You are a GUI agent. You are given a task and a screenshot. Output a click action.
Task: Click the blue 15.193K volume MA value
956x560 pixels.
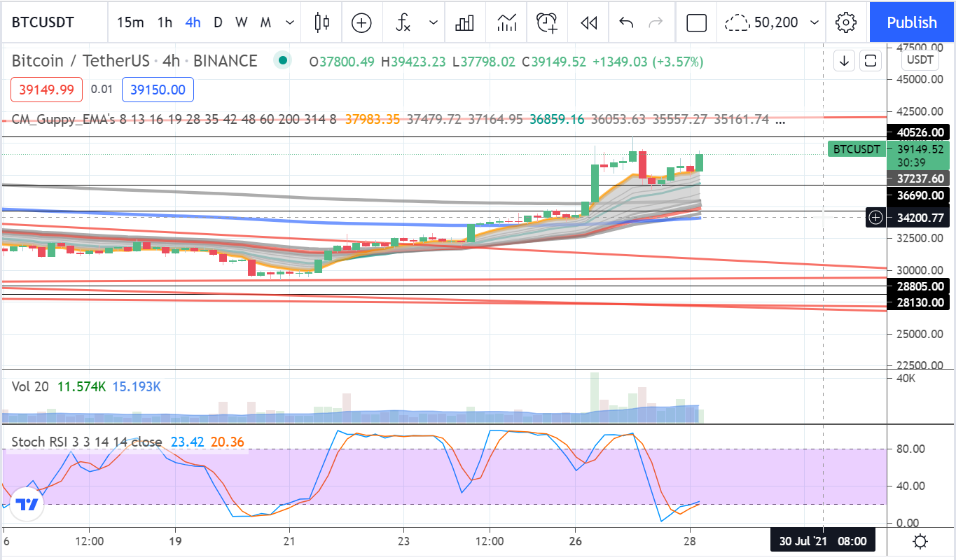137,386
